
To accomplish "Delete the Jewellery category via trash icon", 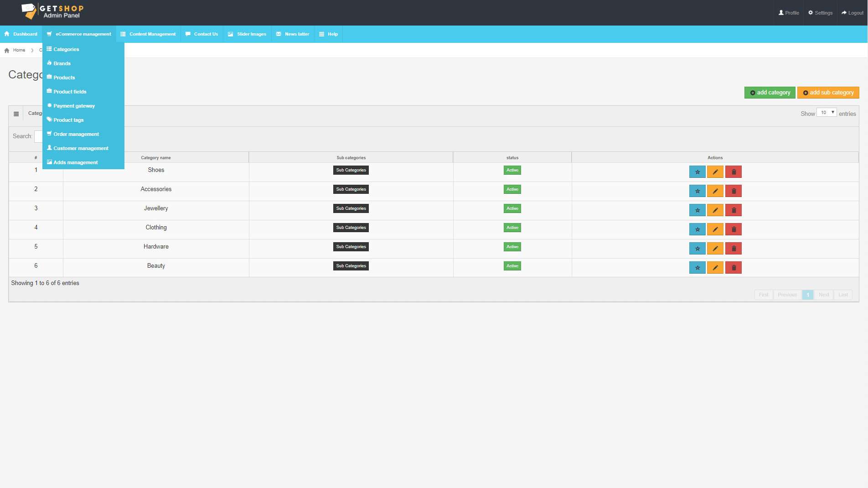I will pos(734,210).
